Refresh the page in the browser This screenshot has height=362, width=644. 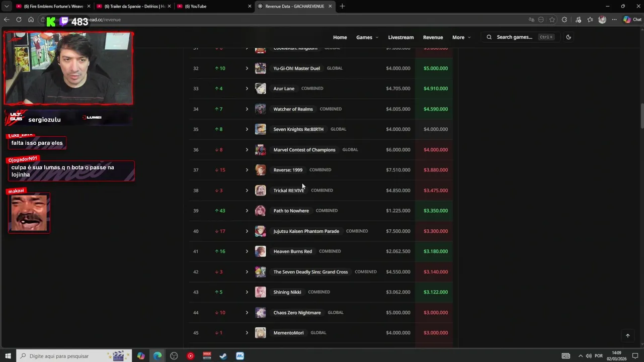19,20
